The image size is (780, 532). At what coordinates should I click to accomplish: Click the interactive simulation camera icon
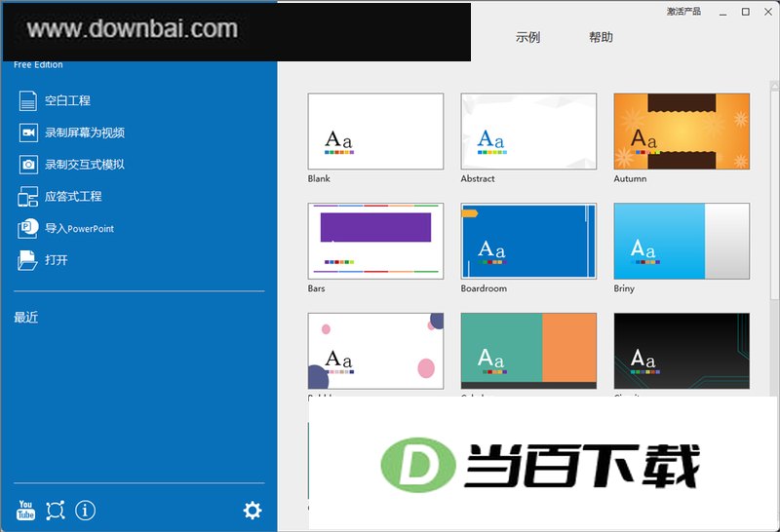28,165
